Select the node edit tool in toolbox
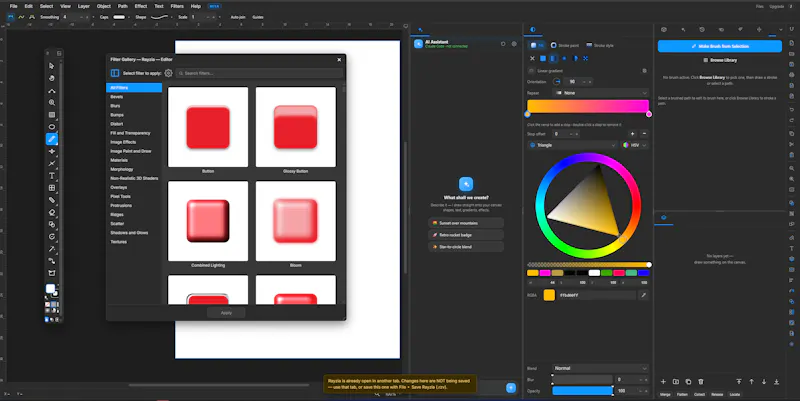This screenshot has height=401, width=800. tap(52, 90)
